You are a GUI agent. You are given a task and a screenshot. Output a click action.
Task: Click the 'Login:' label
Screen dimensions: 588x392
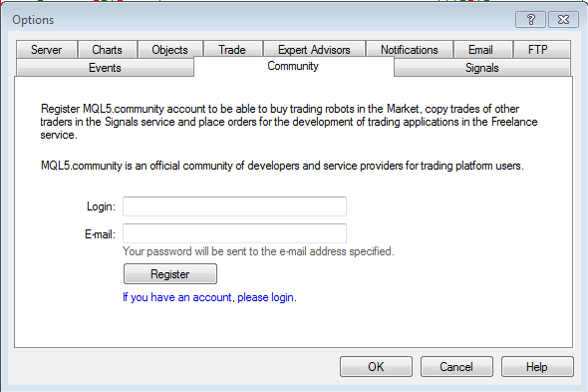(101, 206)
